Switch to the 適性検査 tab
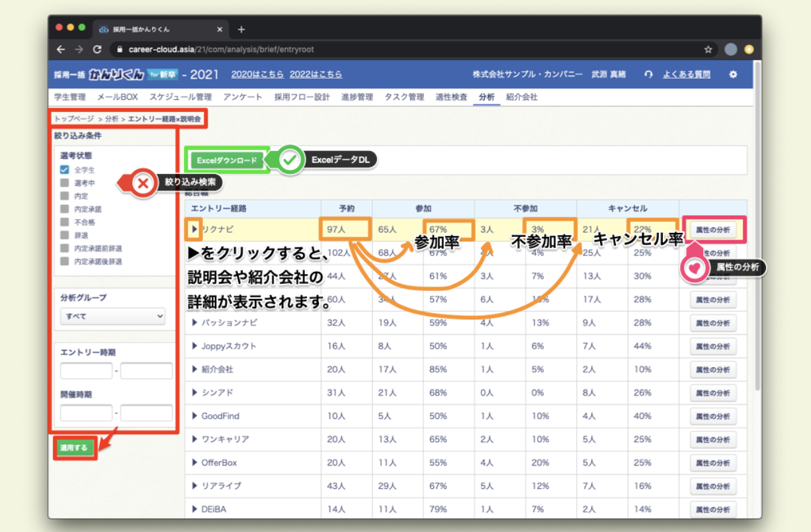 pos(451,97)
